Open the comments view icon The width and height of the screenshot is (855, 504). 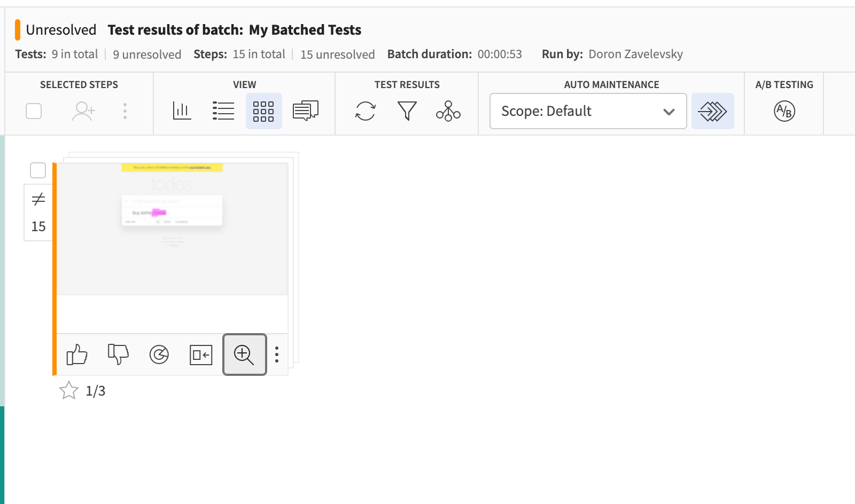coord(306,111)
